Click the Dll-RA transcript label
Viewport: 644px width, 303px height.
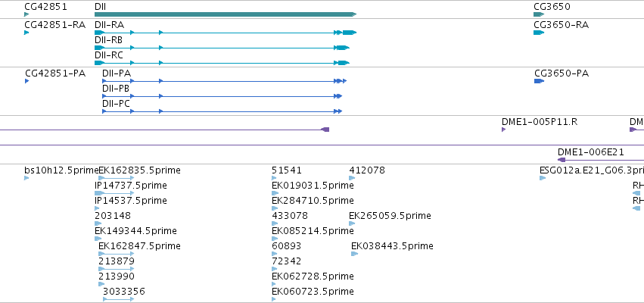pos(109,25)
